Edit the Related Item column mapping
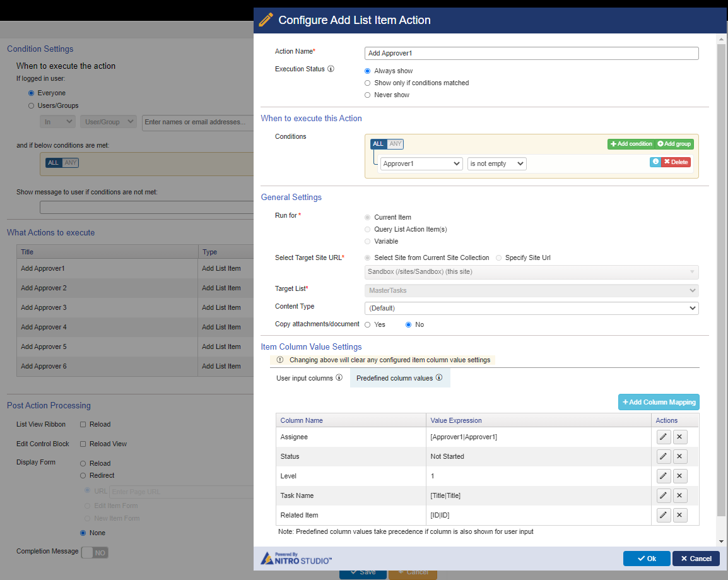This screenshot has width=728, height=580. 664,515
